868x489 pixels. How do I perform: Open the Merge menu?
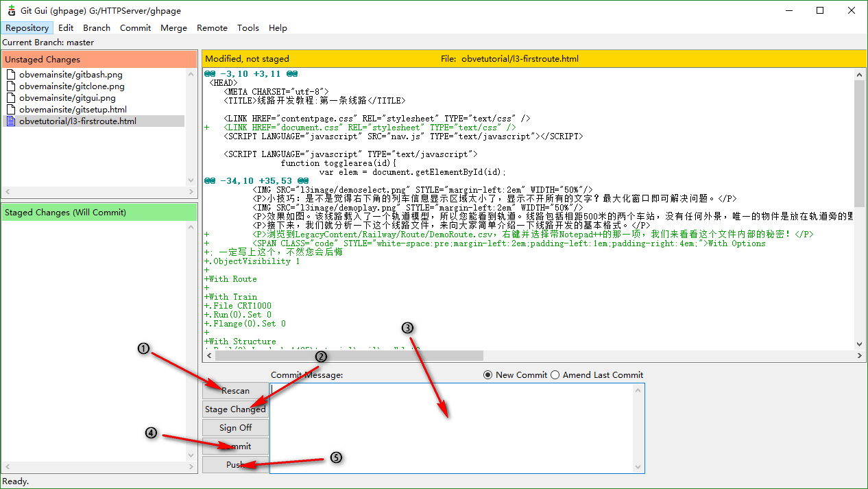173,27
